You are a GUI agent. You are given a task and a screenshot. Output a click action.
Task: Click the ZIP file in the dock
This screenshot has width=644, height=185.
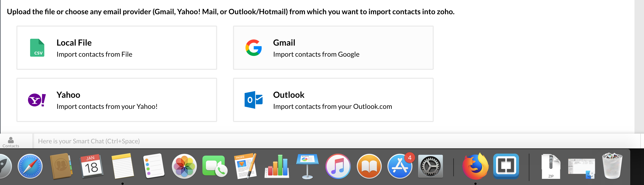click(551, 166)
